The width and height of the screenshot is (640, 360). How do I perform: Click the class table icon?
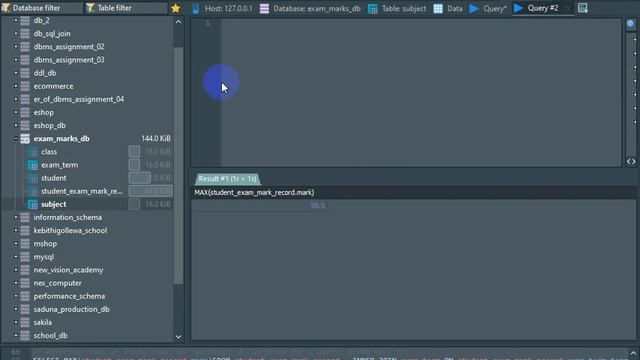point(33,152)
